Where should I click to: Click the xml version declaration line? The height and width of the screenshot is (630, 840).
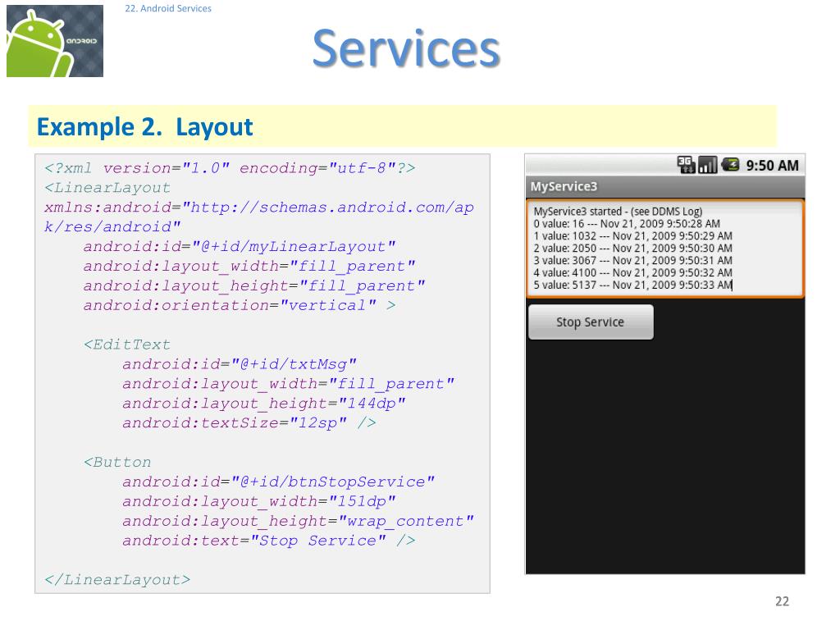(230, 168)
